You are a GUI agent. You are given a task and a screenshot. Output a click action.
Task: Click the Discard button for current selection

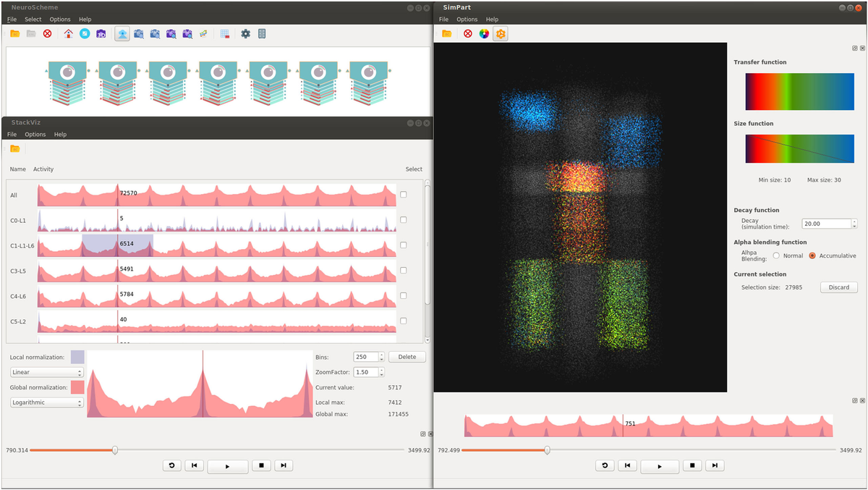click(838, 287)
